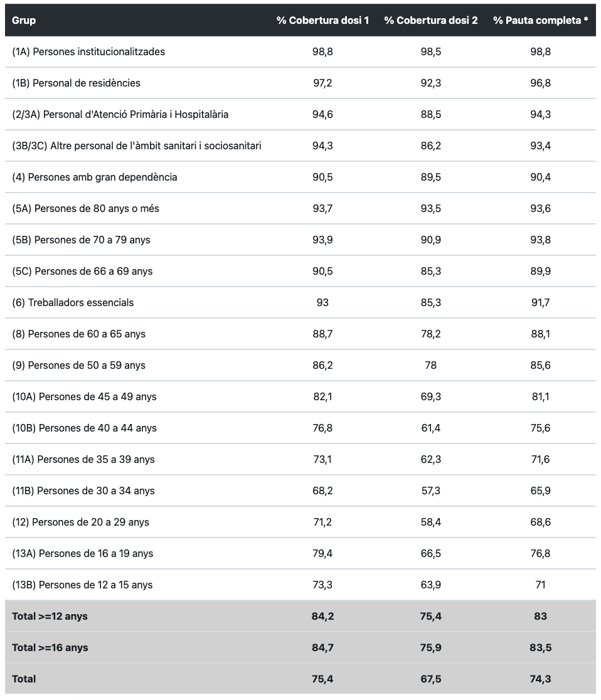Select the Persones de 20 a 29 anys label

tap(80, 522)
